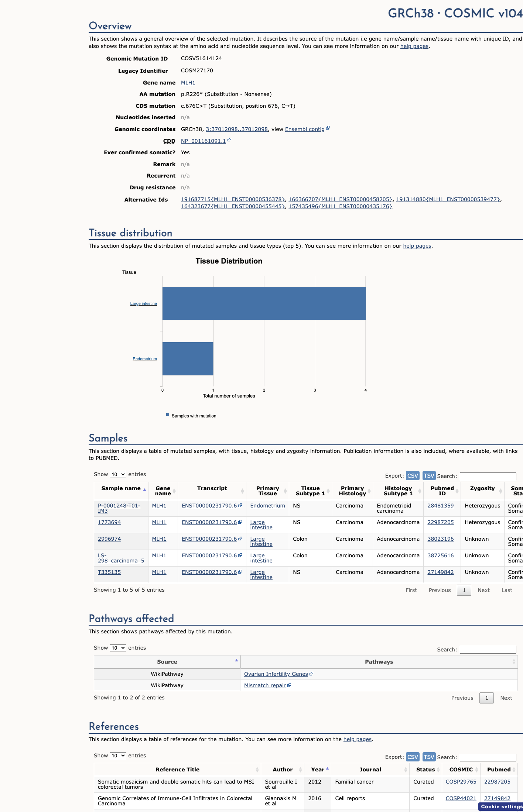Sort References by Year arrow
This screenshot has width=523, height=812.
coord(327,768)
